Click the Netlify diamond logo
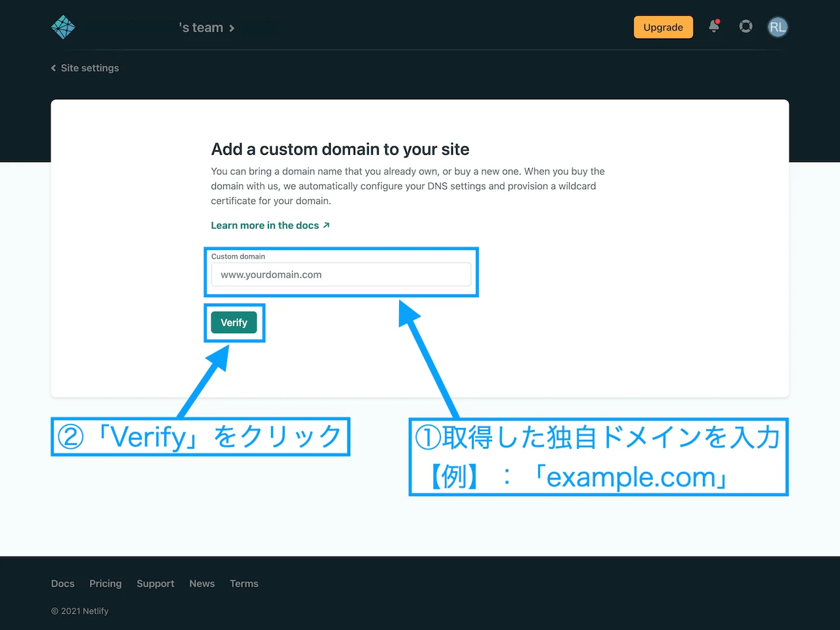This screenshot has width=840, height=630. 63,27
